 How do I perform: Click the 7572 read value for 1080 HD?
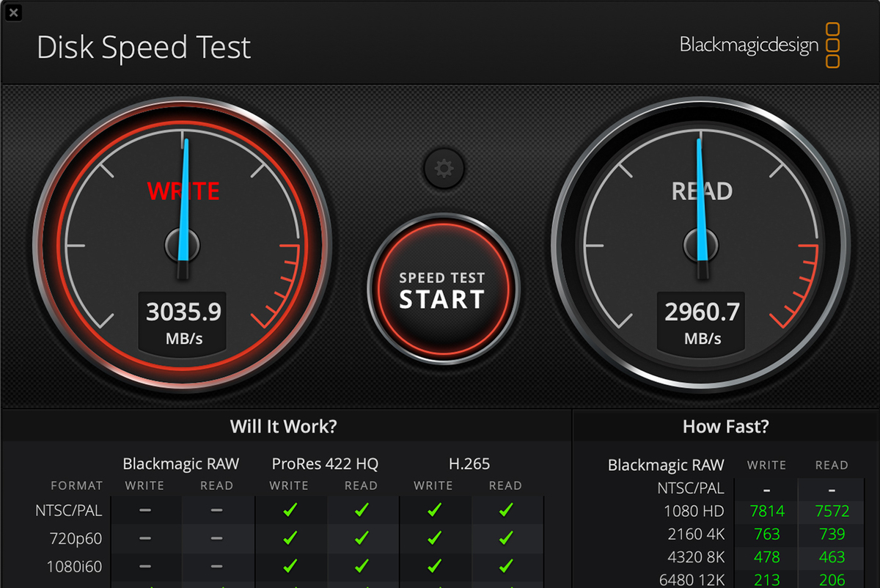pyautogui.click(x=832, y=511)
